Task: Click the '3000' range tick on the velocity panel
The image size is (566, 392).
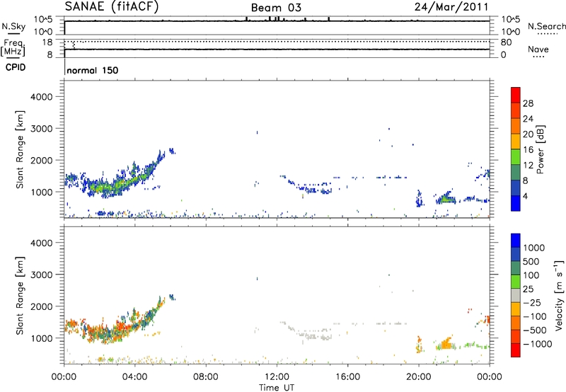Action: pos(41,275)
